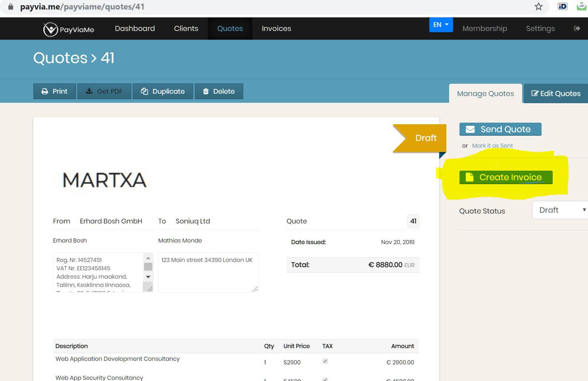This screenshot has width=588, height=381.
Task: Click 'Soniuq Ltd' recipient name
Action: pos(193,221)
